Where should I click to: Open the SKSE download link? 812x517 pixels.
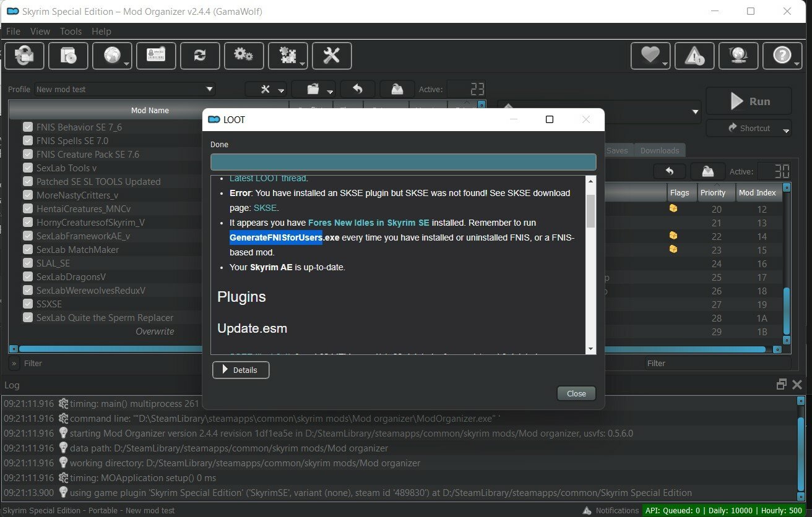[266, 208]
